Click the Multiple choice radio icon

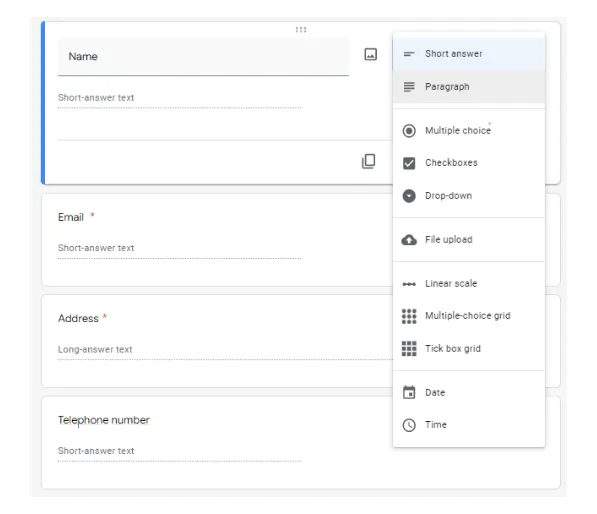(409, 131)
